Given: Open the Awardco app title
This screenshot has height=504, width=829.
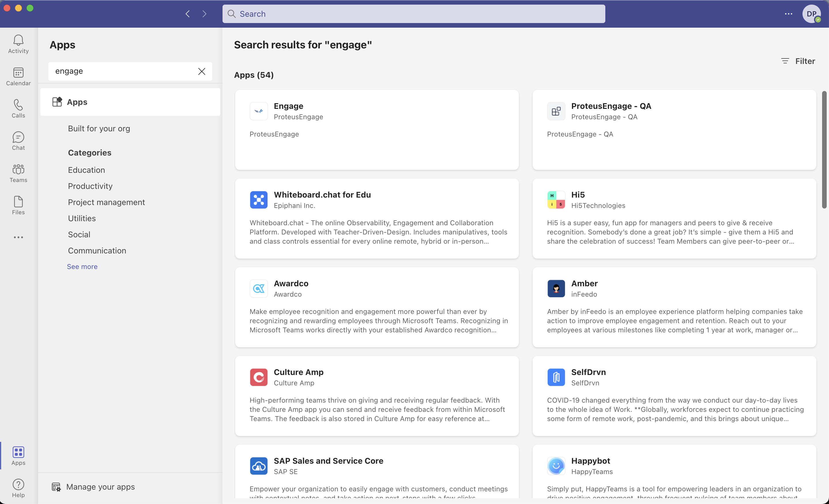Looking at the screenshot, I should point(291,283).
